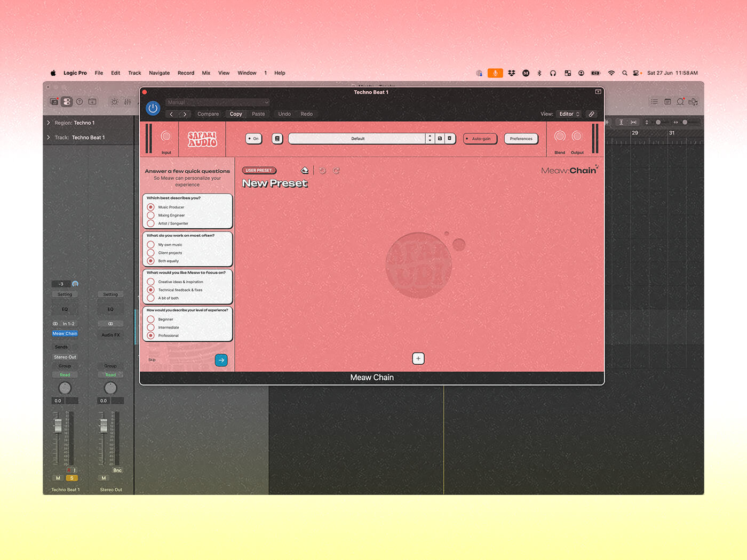Go to next plugin setting arrow
The width and height of the screenshot is (747, 560).
pos(185,114)
